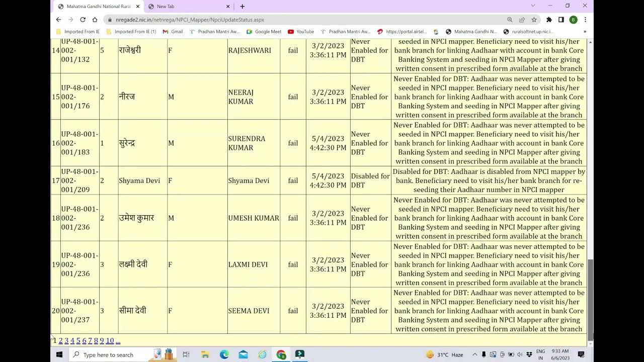The image size is (644, 362).
Task: Open the Google Meet bookmark
Action: [264, 32]
